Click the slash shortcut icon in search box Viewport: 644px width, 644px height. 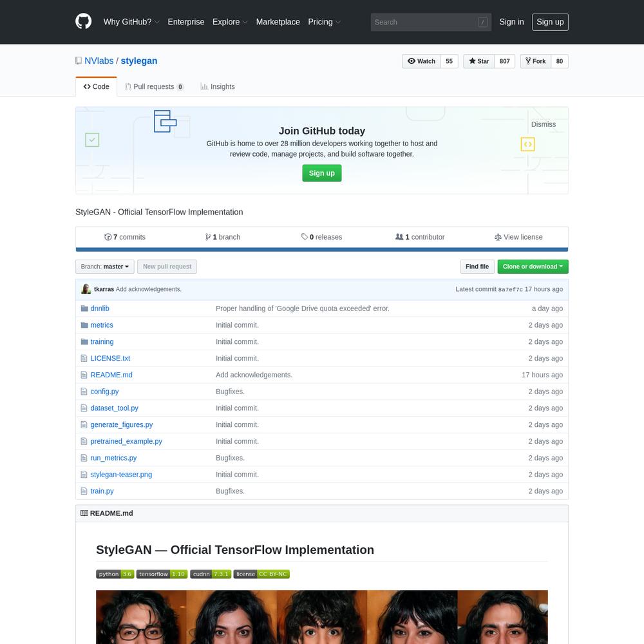[482, 22]
